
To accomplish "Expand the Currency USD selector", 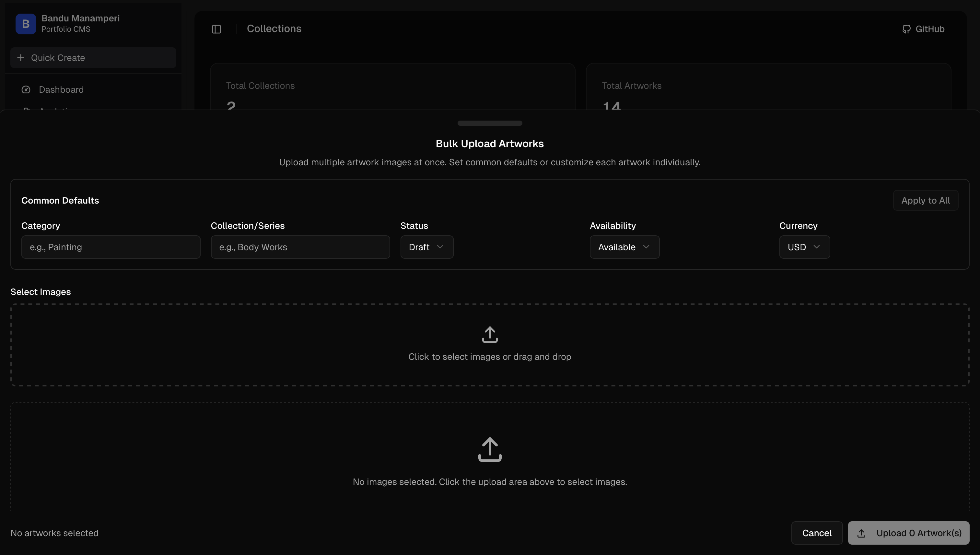I will coord(804,247).
